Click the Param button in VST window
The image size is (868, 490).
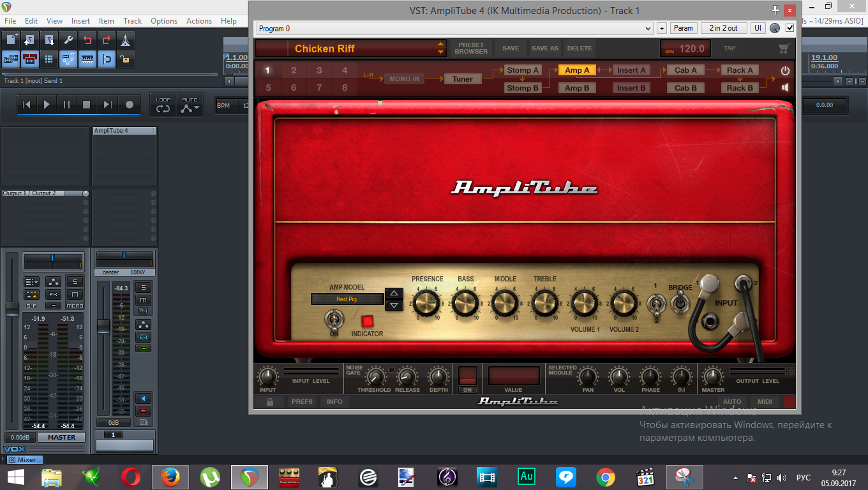point(683,28)
